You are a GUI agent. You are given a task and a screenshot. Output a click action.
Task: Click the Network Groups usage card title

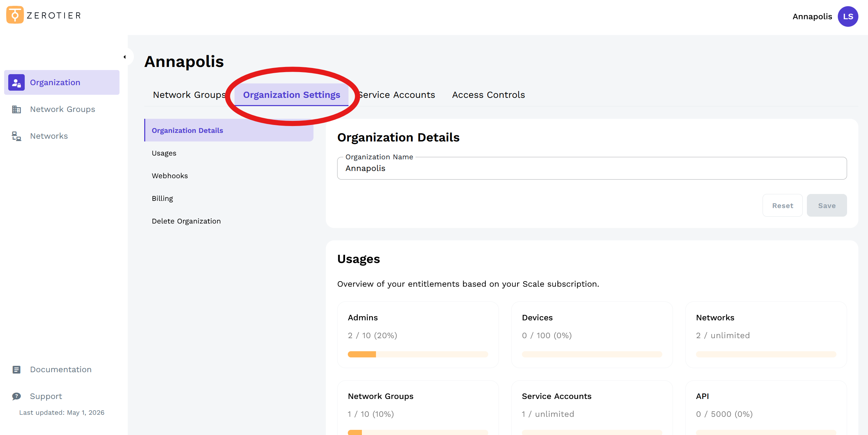click(x=380, y=396)
